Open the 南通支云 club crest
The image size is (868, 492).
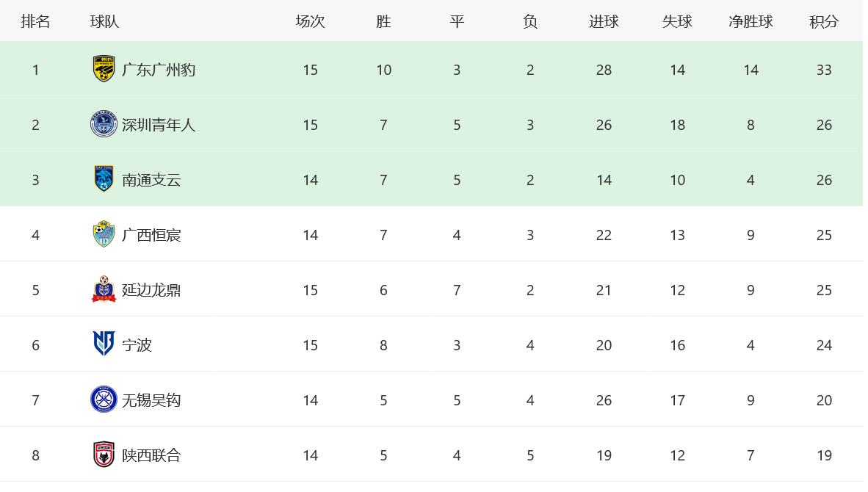(x=104, y=178)
